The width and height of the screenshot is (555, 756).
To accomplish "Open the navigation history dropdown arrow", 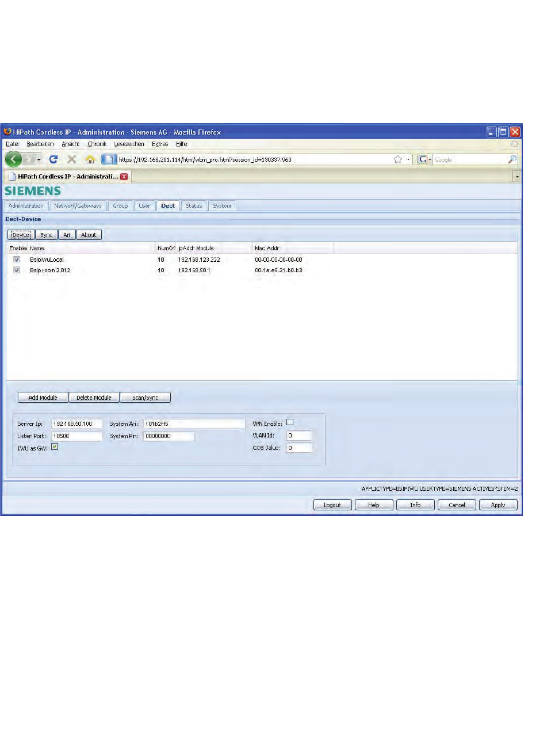I will click(x=39, y=159).
